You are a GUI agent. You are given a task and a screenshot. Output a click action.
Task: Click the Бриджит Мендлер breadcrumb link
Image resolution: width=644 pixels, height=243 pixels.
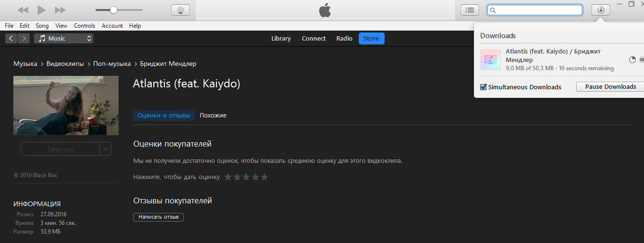tap(168, 64)
